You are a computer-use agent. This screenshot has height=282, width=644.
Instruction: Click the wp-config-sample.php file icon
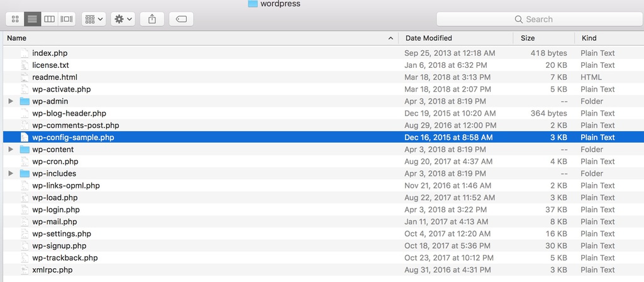pos(25,138)
